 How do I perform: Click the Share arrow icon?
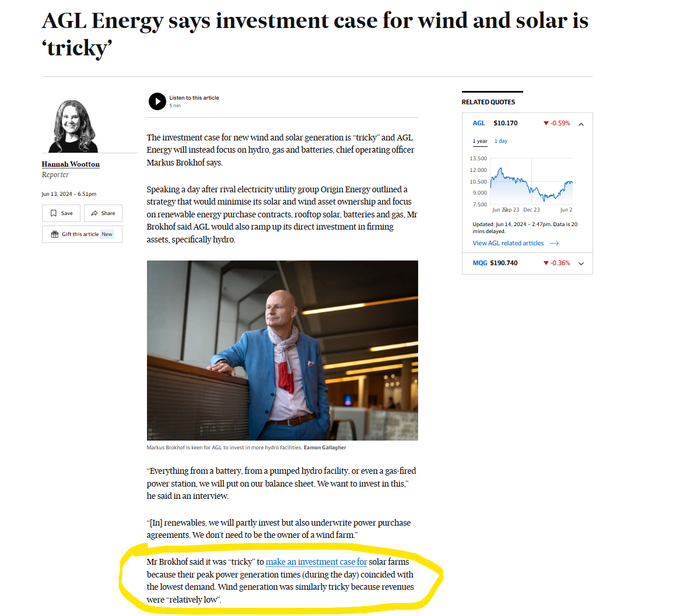(x=94, y=213)
